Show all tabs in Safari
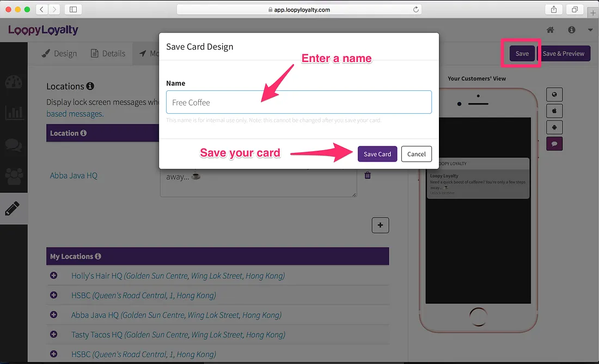Image resolution: width=599 pixels, height=364 pixels. 574,10
